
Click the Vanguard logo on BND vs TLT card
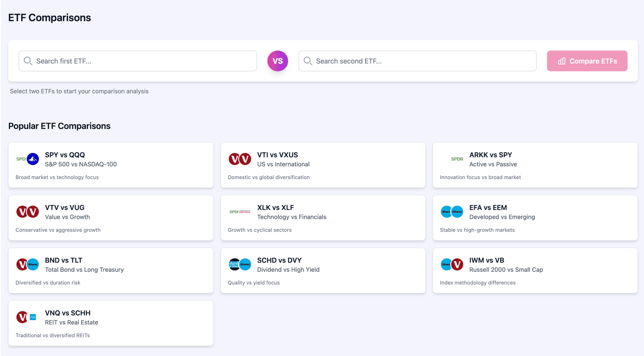pyautogui.click(x=22, y=264)
